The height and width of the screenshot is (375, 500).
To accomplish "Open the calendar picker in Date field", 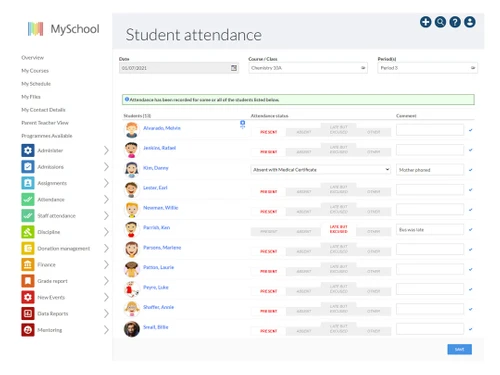I will click(x=234, y=68).
